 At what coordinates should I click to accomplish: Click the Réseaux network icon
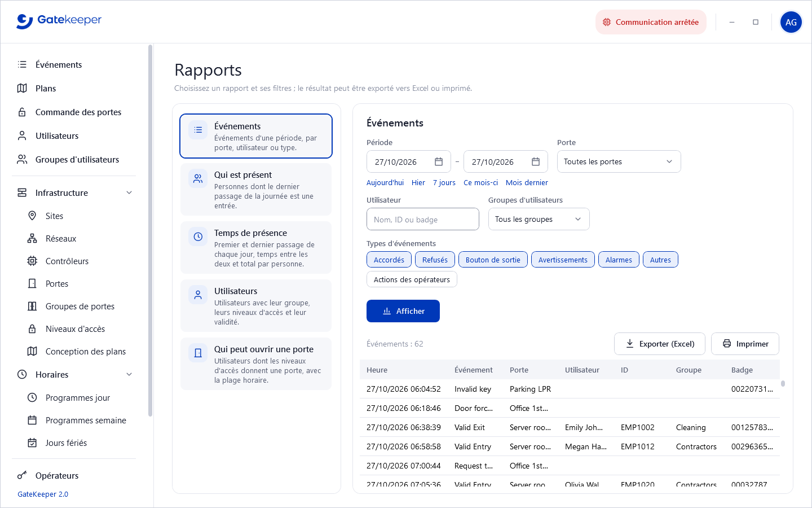pyautogui.click(x=32, y=238)
